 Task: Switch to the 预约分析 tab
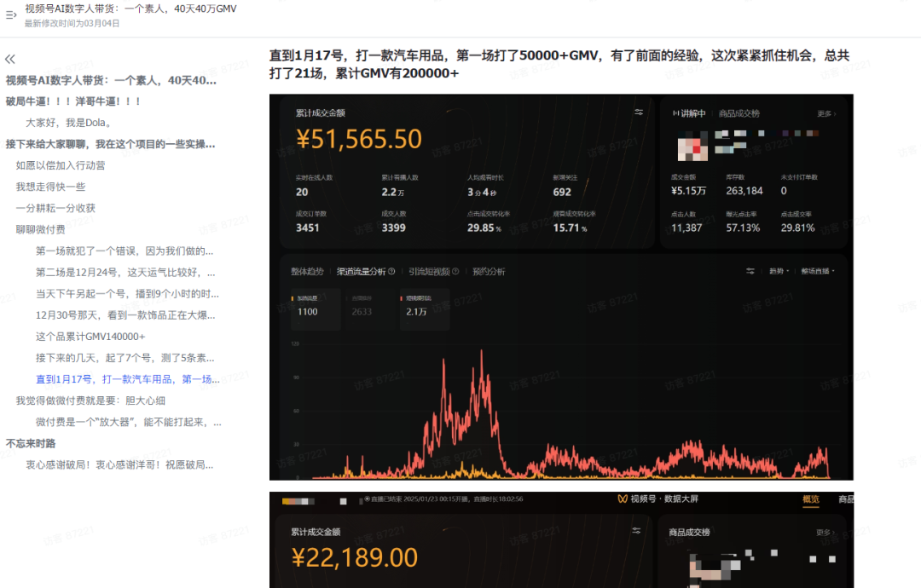(489, 272)
